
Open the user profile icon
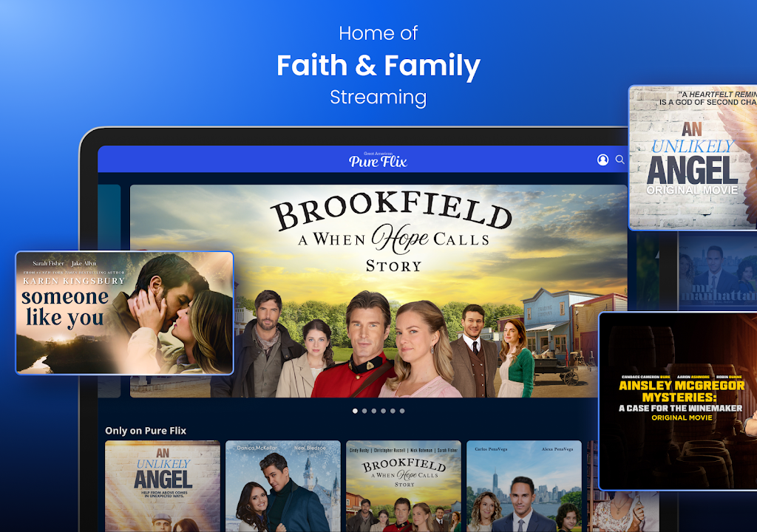602,160
